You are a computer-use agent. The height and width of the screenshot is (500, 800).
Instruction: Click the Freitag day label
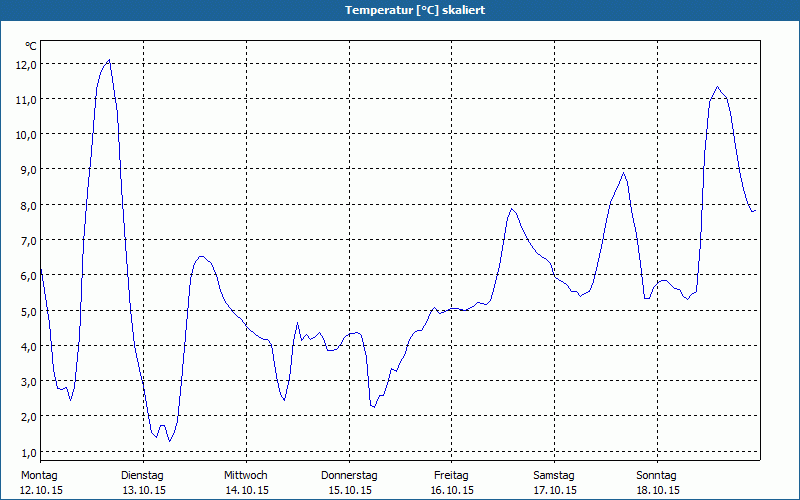click(x=451, y=475)
